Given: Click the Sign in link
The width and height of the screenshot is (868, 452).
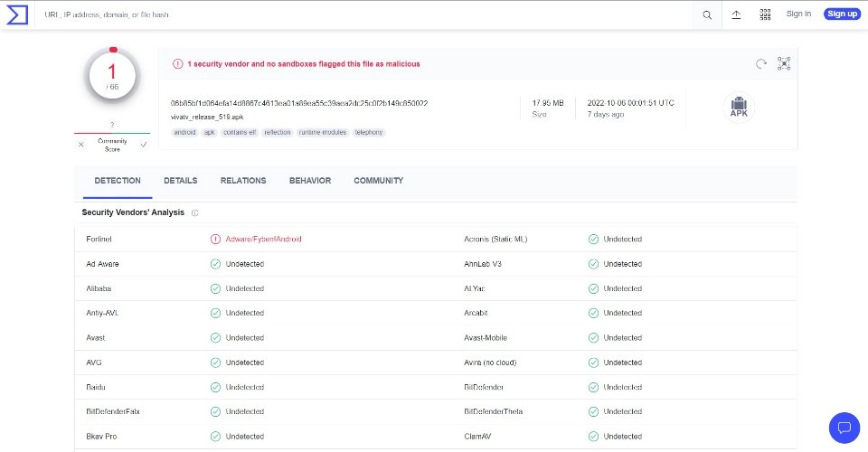Looking at the screenshot, I should [x=798, y=14].
